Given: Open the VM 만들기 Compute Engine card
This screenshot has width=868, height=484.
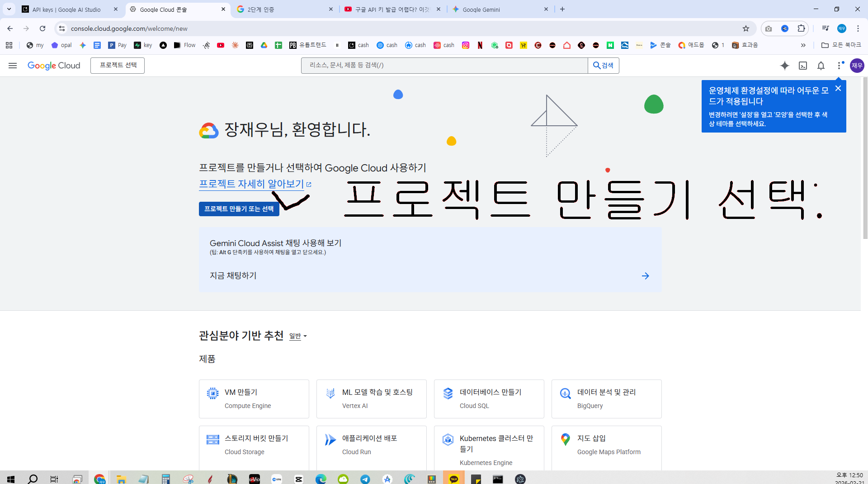Looking at the screenshot, I should [254, 399].
